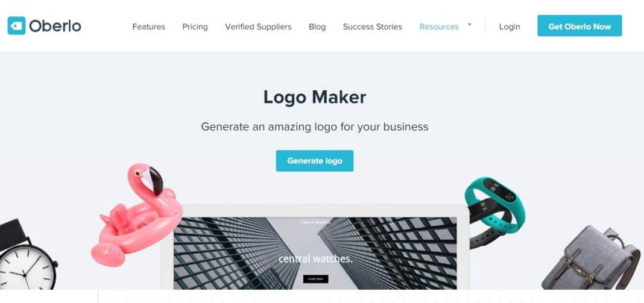Click the Logo Maker heading
644x303 pixels.
(x=315, y=98)
